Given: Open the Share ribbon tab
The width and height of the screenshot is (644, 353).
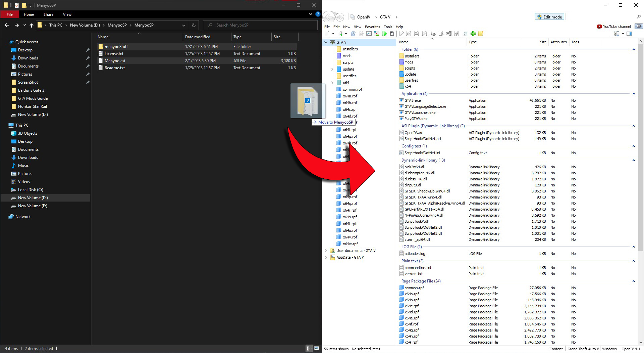Looking at the screenshot, I should [x=48, y=14].
